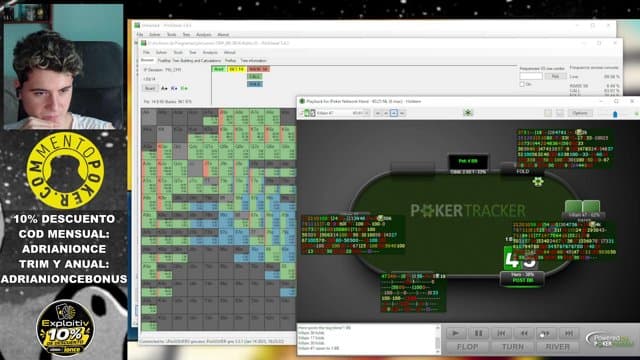This screenshot has width=640, height=360.
Task: Skip forward to the hand end
Action: (x=568, y=333)
